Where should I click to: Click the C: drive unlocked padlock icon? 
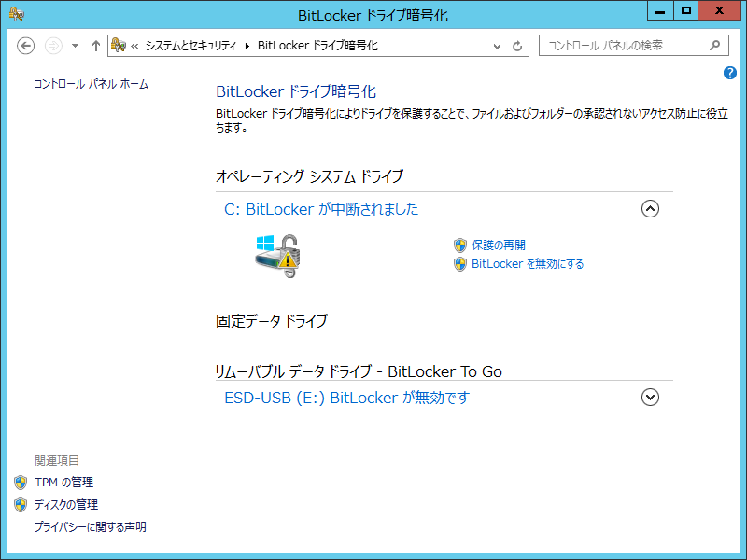277,256
